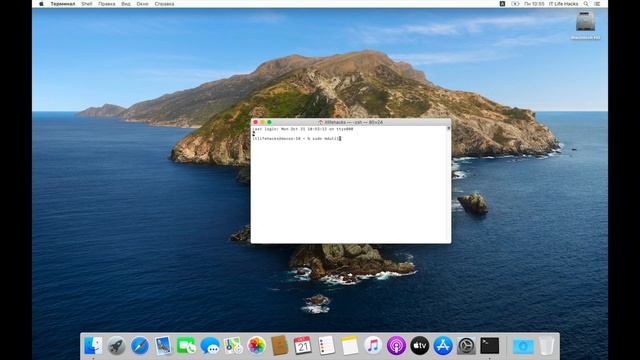Open Spotlight search magnifier
The image size is (640, 360).
586,4
